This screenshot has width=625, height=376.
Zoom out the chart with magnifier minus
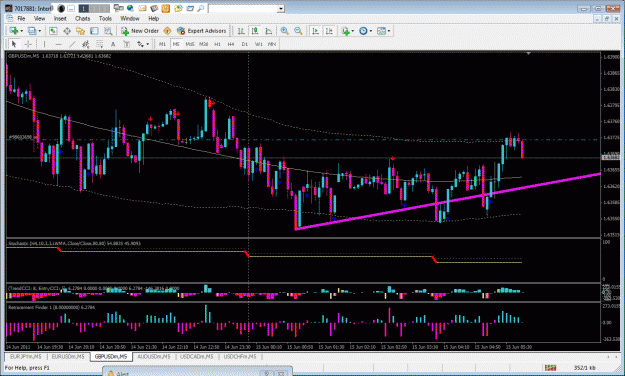click(298, 31)
